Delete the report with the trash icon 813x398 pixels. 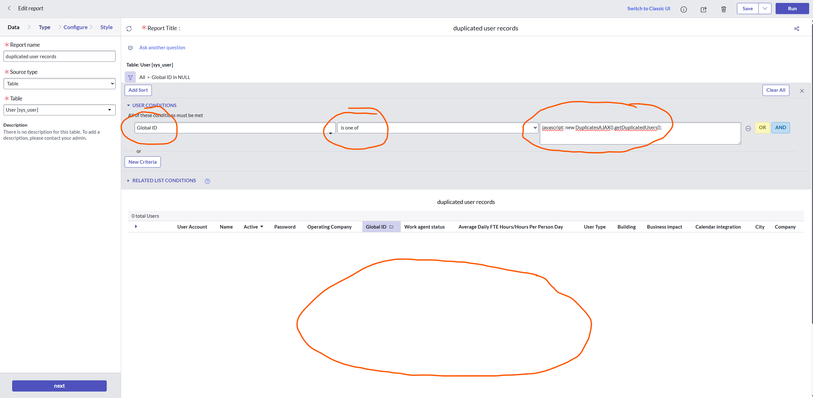(723, 9)
